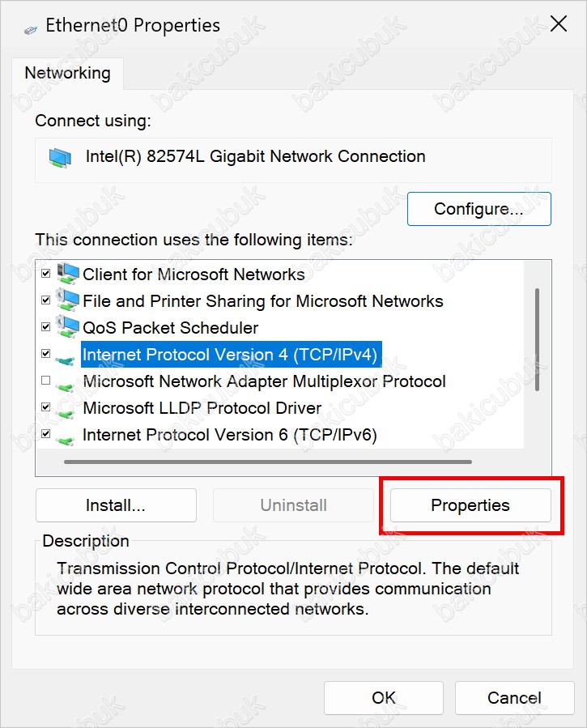Disable Internet Protocol Version 6 checkbox
Image resolution: width=587 pixels, height=728 pixels.
point(45,434)
